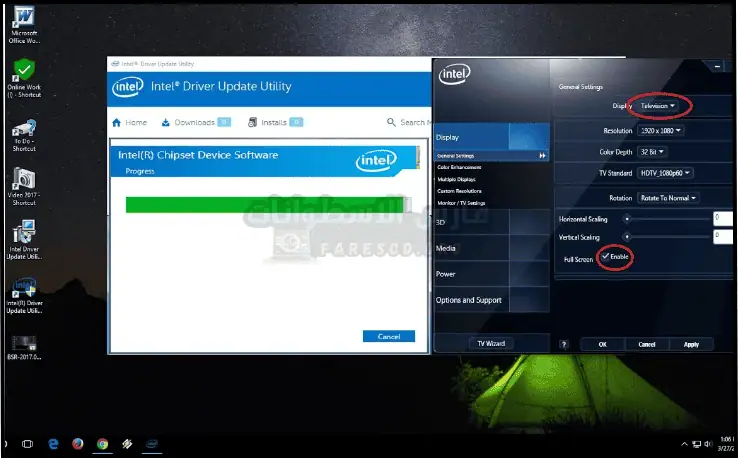This screenshot has height=458, width=738.
Task: Select the Power section in Intel panel
Action: pos(446,273)
